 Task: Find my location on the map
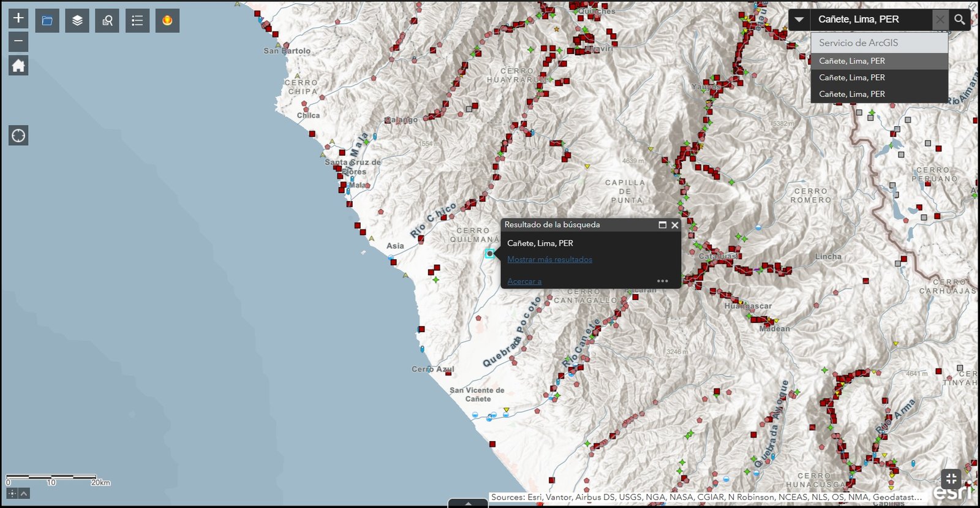(x=18, y=135)
